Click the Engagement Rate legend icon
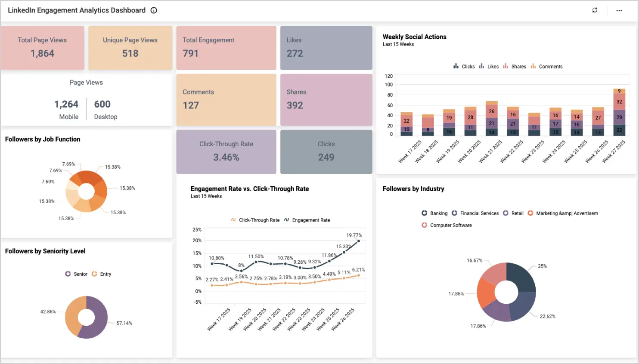The height and width of the screenshot is (364, 639). [287, 220]
